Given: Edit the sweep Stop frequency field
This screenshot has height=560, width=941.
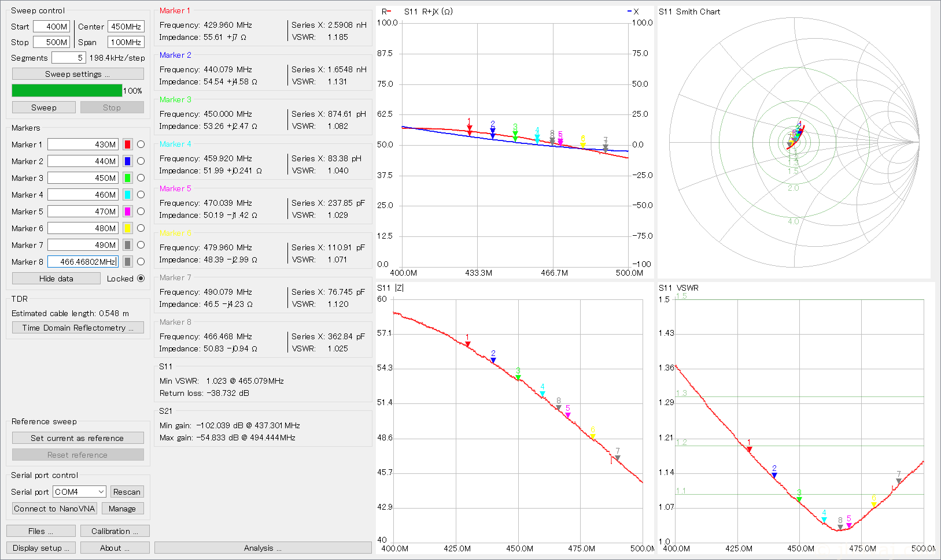Looking at the screenshot, I should (x=51, y=42).
